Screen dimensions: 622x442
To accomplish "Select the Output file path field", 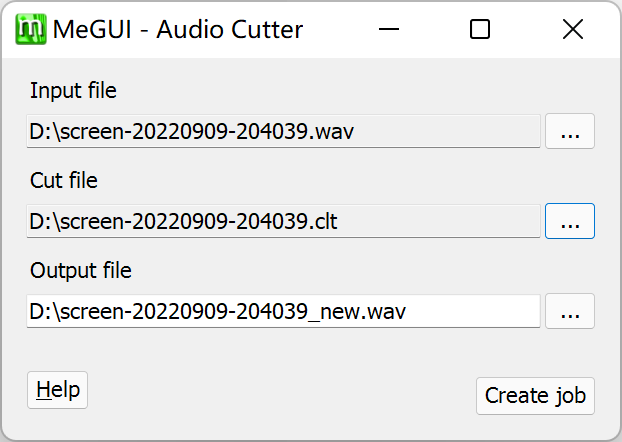I will coord(283,311).
